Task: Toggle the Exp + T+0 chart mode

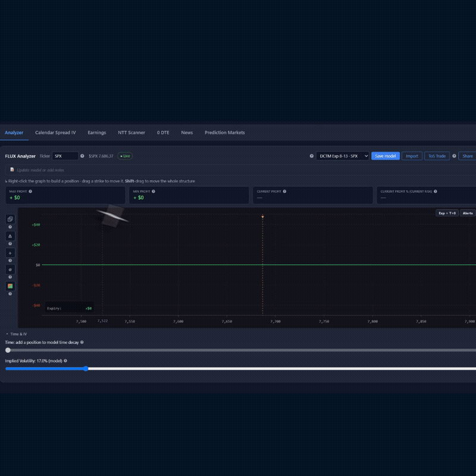Action: [x=447, y=213]
